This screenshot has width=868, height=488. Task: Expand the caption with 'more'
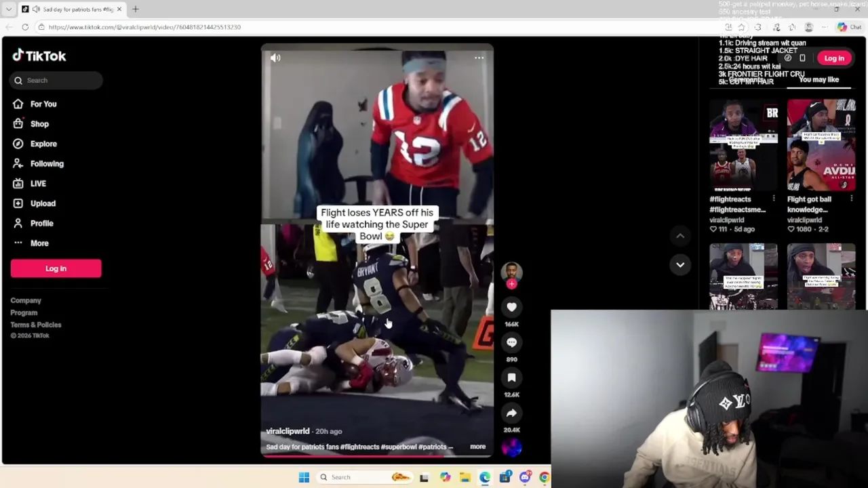[x=477, y=447]
